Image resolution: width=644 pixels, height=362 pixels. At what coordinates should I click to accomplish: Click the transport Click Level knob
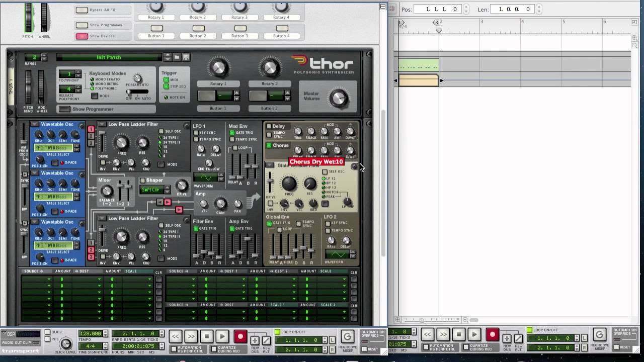(65, 344)
